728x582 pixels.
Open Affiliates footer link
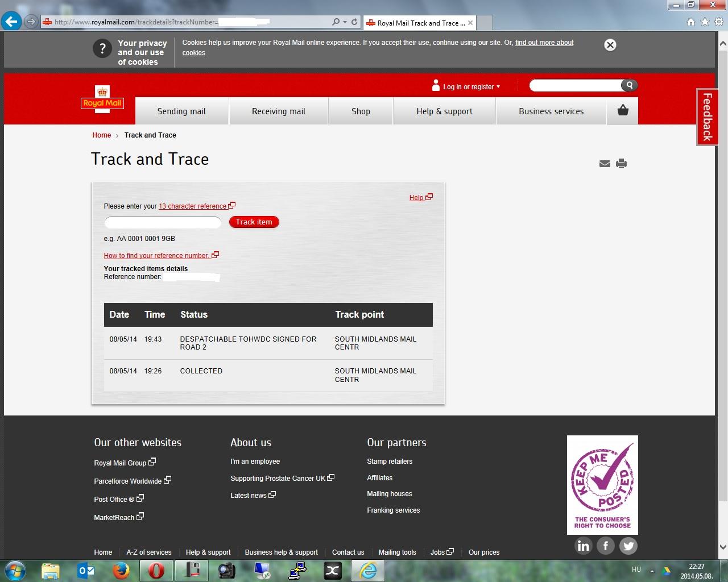(380, 478)
